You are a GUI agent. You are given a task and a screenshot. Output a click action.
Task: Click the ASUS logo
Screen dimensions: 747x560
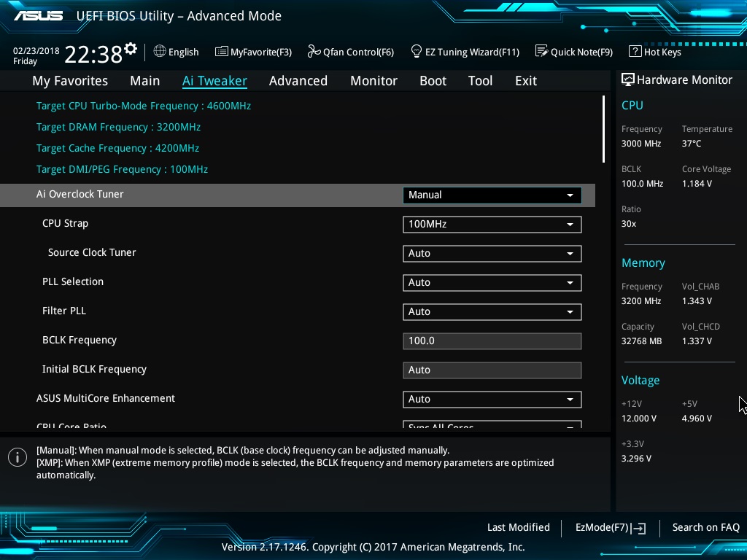[38, 16]
